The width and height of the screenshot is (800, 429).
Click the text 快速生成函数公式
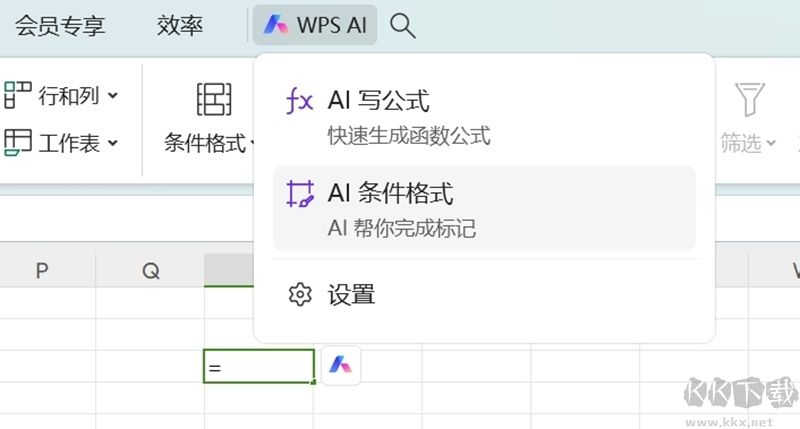point(409,136)
